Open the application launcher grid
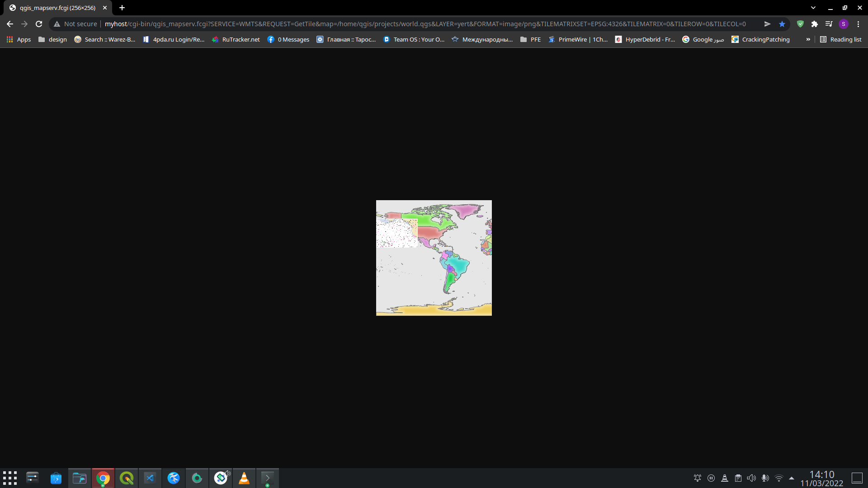Viewport: 868px width, 488px height. [x=10, y=478]
